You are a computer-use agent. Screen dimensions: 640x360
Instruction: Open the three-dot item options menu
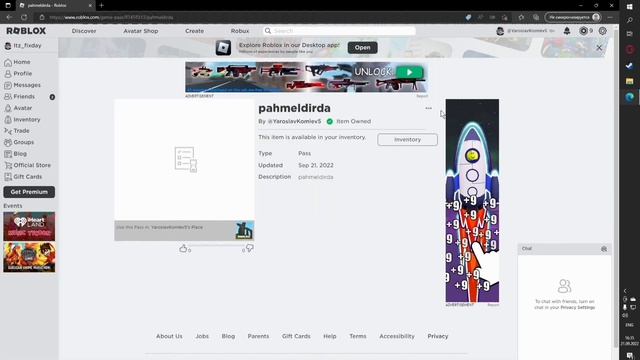pos(428,108)
